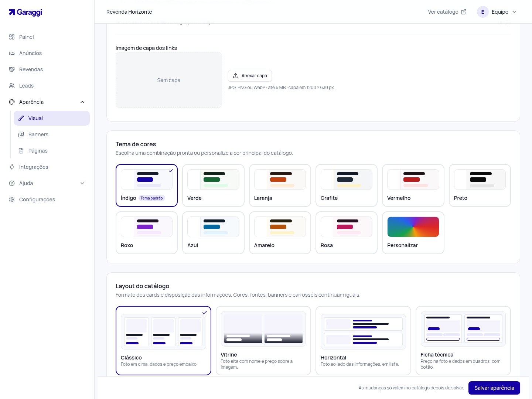Click the Visual brush icon
This screenshot has width=532, height=399.
pyautogui.click(x=21, y=118)
